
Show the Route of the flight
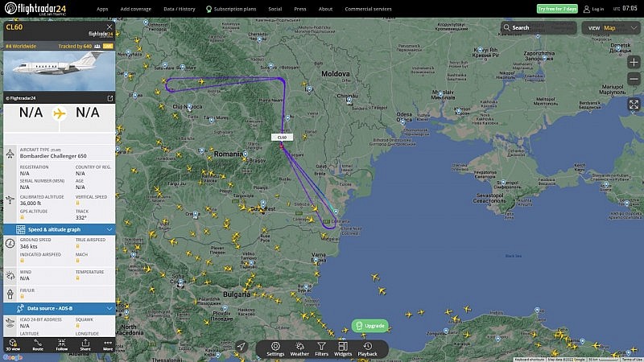pos(38,345)
